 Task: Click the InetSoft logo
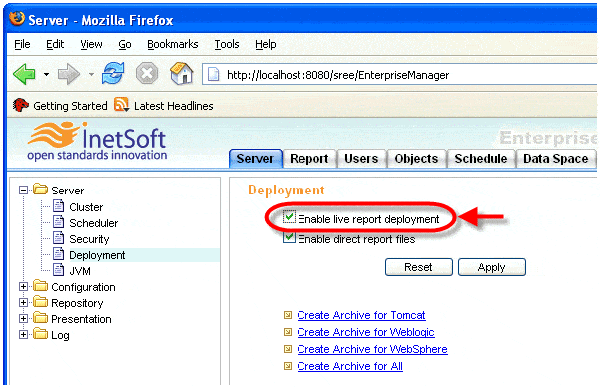(98, 142)
